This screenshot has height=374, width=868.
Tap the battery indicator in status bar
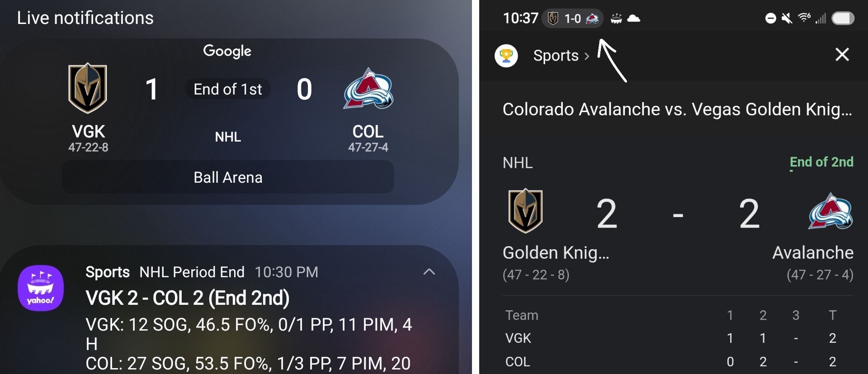point(843,19)
